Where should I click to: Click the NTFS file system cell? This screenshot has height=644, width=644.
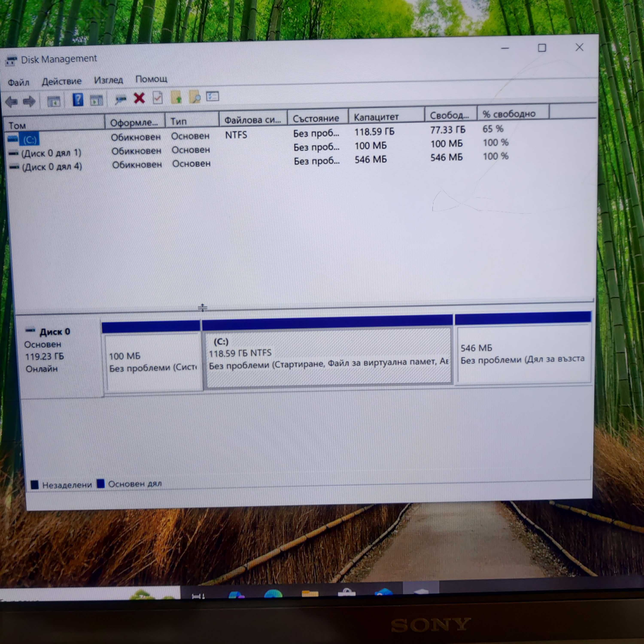pos(236,135)
